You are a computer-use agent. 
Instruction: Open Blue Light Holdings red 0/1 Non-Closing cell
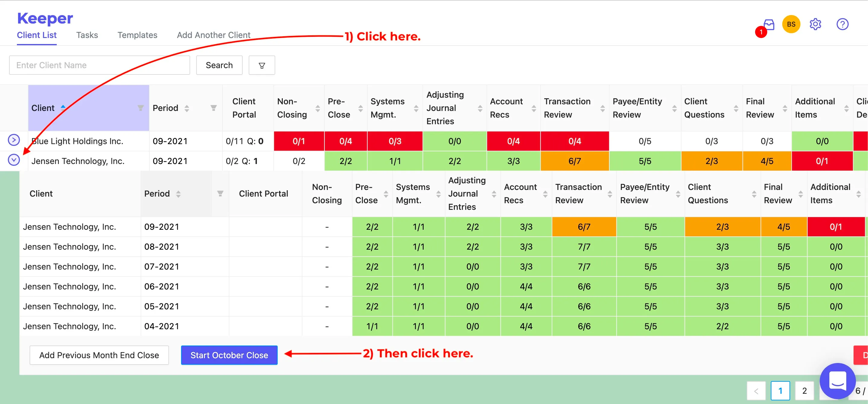(299, 141)
